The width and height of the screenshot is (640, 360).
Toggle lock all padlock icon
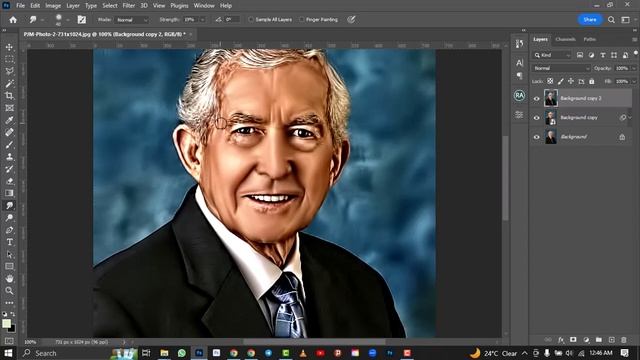tap(591, 81)
